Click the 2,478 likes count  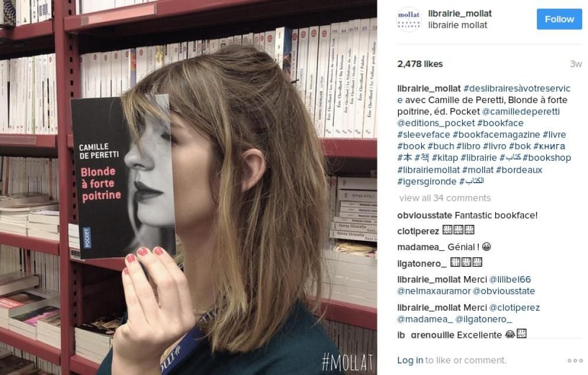pos(420,64)
